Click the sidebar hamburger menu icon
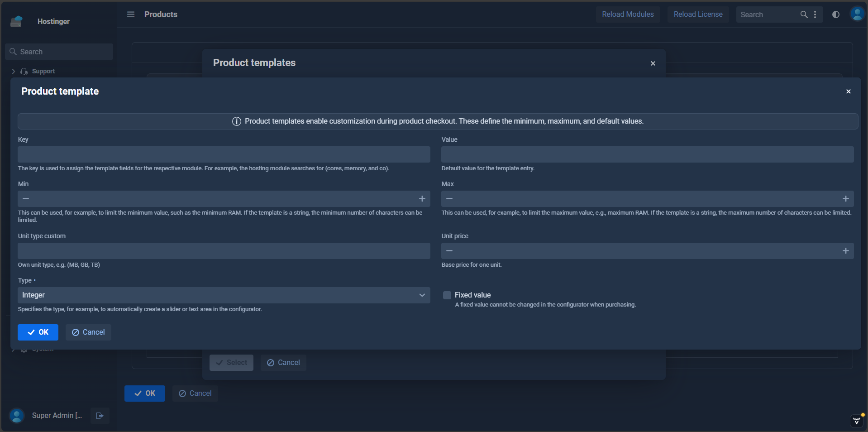 130,14
